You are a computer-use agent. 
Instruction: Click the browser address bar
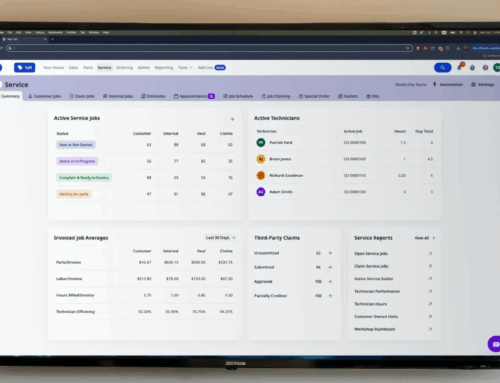(x=209, y=48)
